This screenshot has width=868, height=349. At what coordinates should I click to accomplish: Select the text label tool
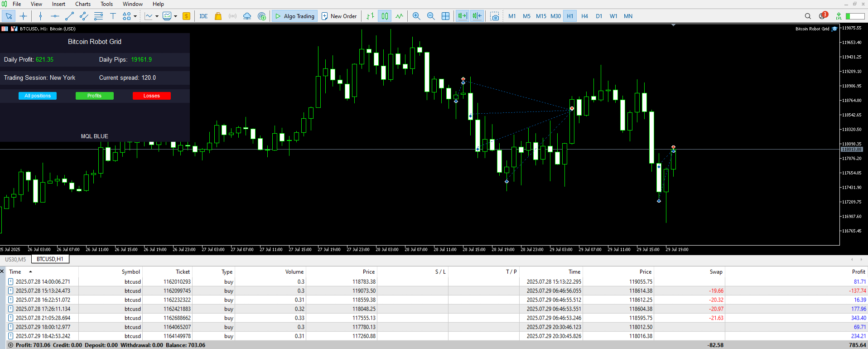(x=113, y=16)
